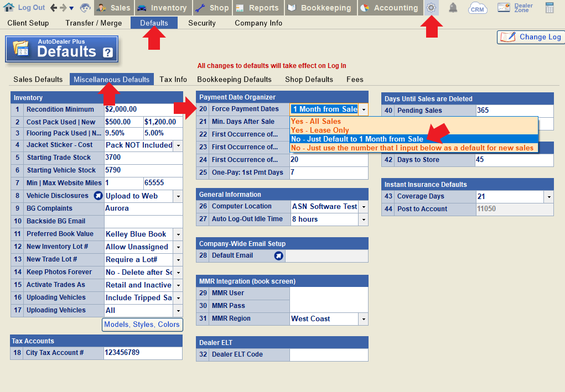Open MMR Region dropdown
This screenshot has width=565, height=392.
pos(364,319)
